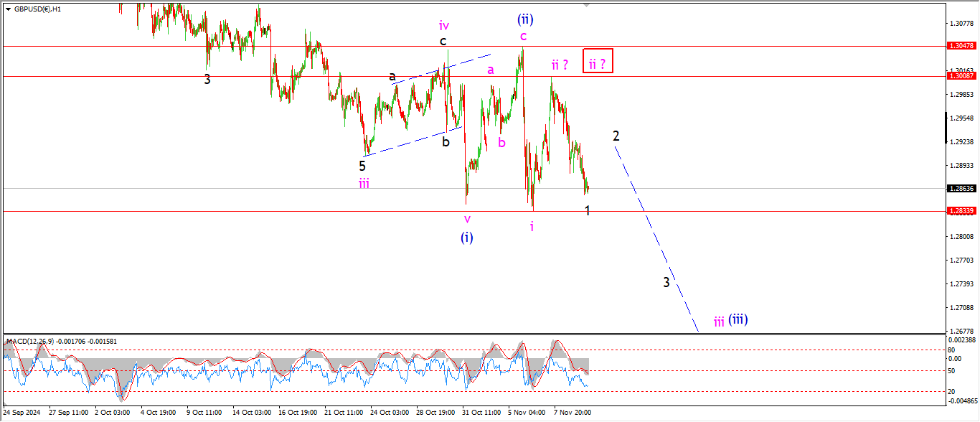
Task: Click the 31 Oct 11:00 time label
Action: click(x=481, y=413)
